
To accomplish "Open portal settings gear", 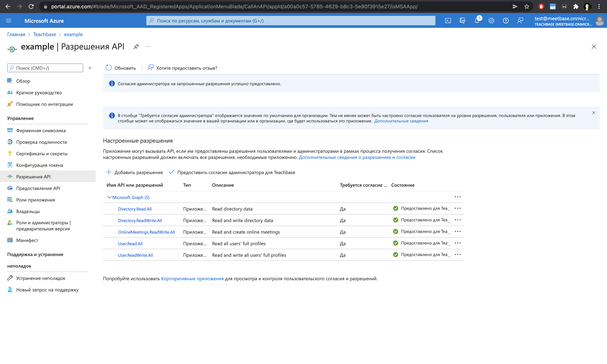I will point(491,21).
